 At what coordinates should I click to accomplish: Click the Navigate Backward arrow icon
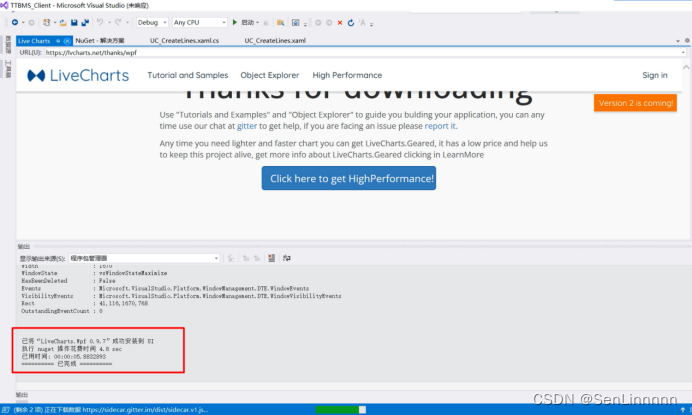pos(15,23)
